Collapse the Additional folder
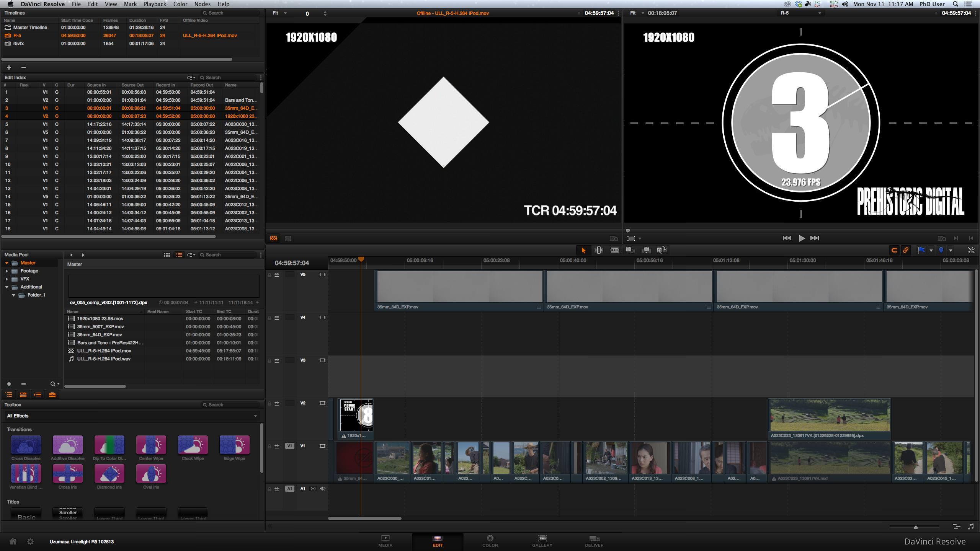Image resolution: width=980 pixels, height=551 pixels. (x=7, y=287)
